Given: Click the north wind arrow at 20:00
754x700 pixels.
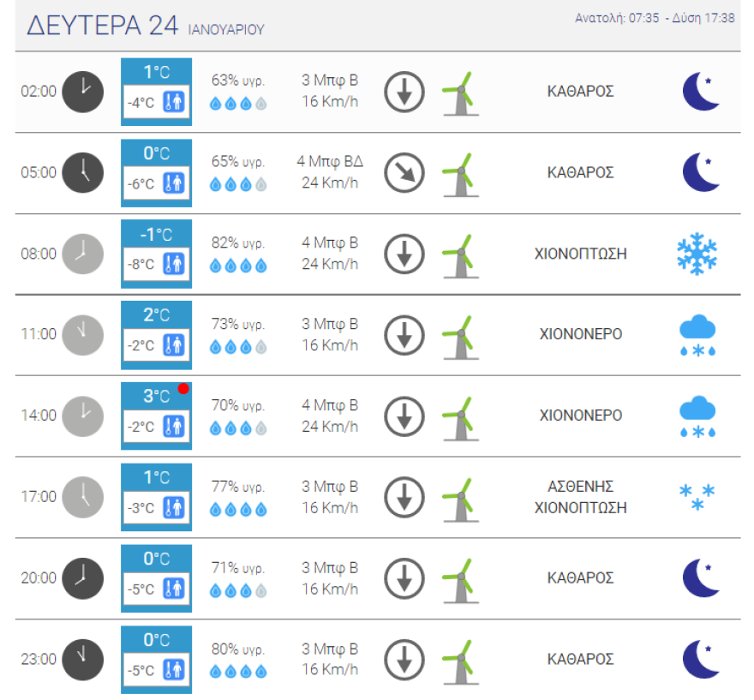Looking at the screenshot, I should coord(404,578).
